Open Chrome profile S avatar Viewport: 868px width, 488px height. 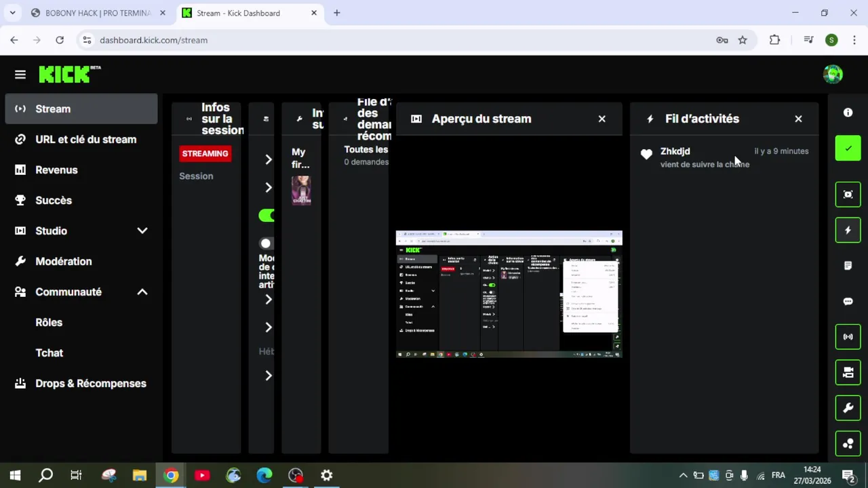click(x=831, y=40)
